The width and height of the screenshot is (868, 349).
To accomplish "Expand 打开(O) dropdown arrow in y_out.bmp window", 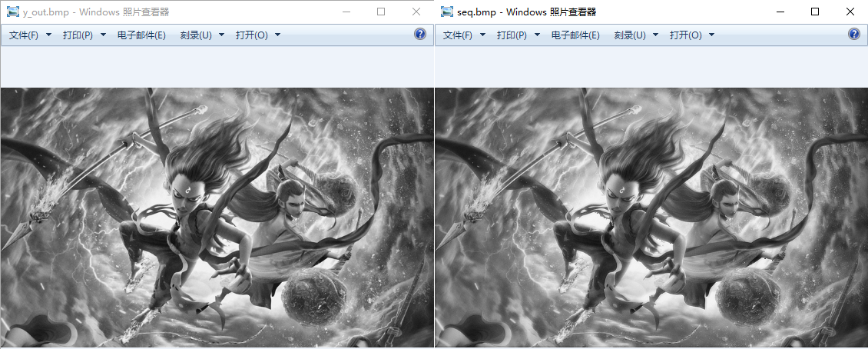I will (x=278, y=35).
